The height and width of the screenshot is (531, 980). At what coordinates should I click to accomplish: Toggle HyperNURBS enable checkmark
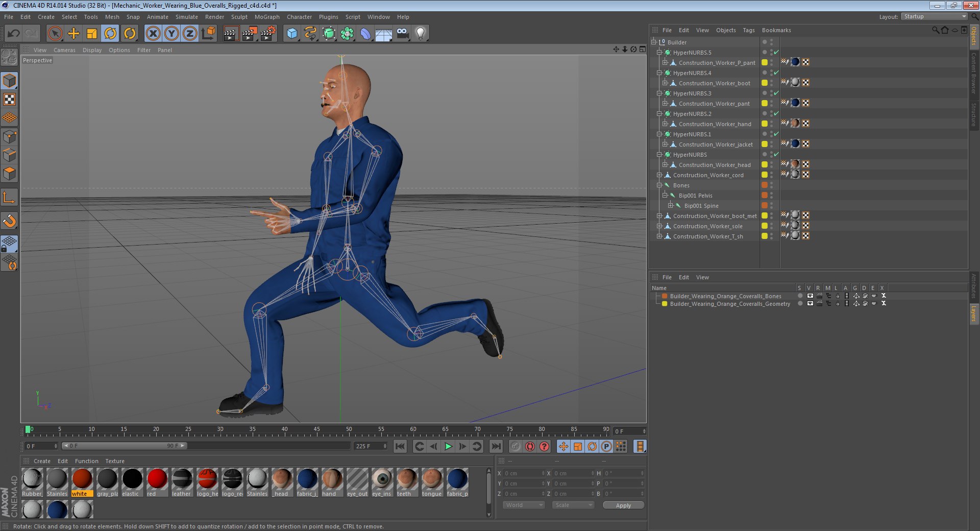point(776,155)
